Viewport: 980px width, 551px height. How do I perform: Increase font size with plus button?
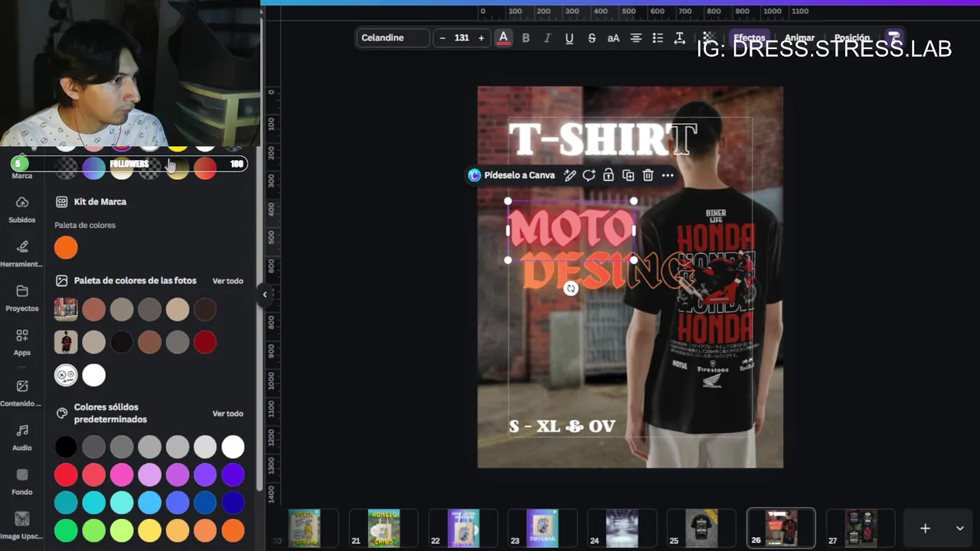[x=481, y=37]
